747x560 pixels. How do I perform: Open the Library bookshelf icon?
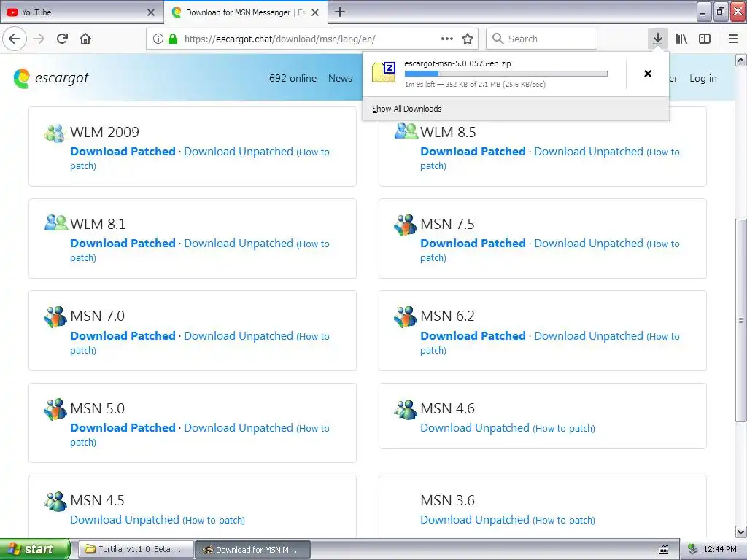(682, 39)
